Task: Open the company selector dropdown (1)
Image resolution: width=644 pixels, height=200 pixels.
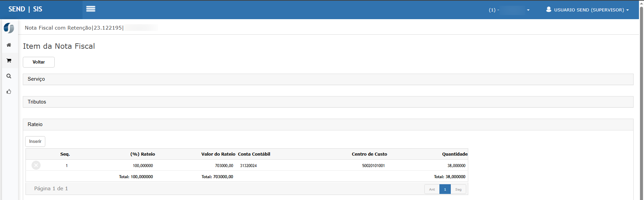Action: coord(509,10)
